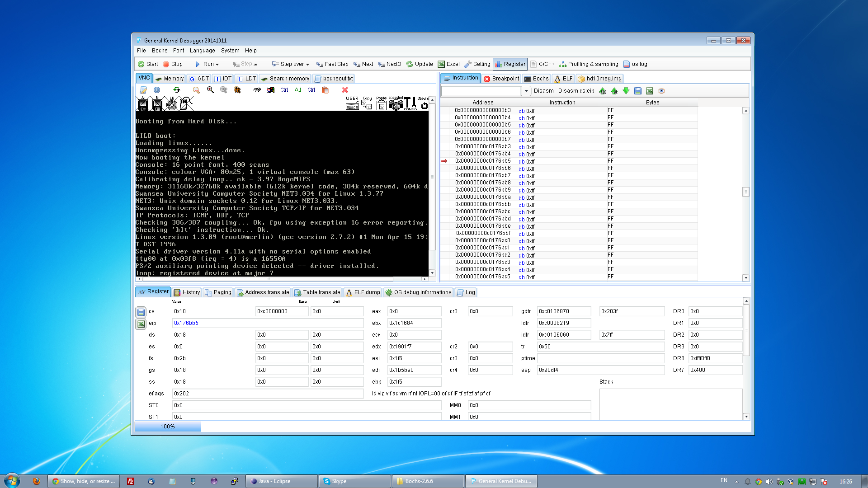
Task: Click the save floppy icon in disasm toolbar
Action: click(638, 91)
